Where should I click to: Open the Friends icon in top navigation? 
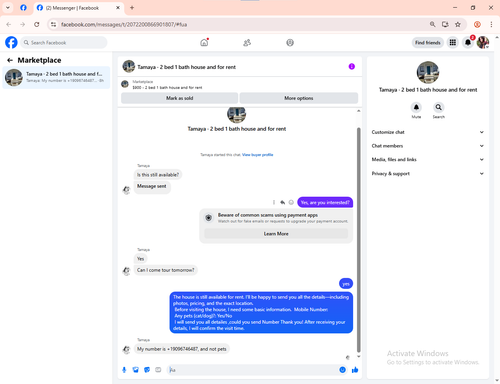click(247, 43)
